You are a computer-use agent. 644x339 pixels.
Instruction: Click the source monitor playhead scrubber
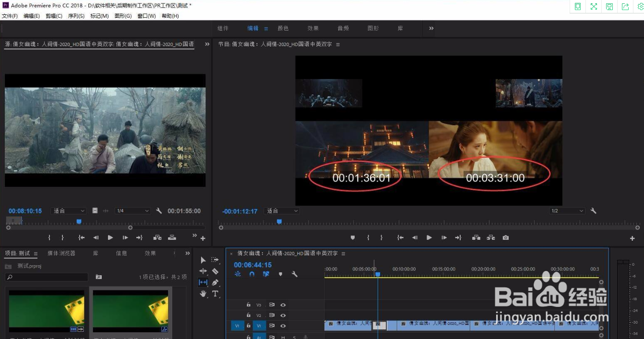79,222
